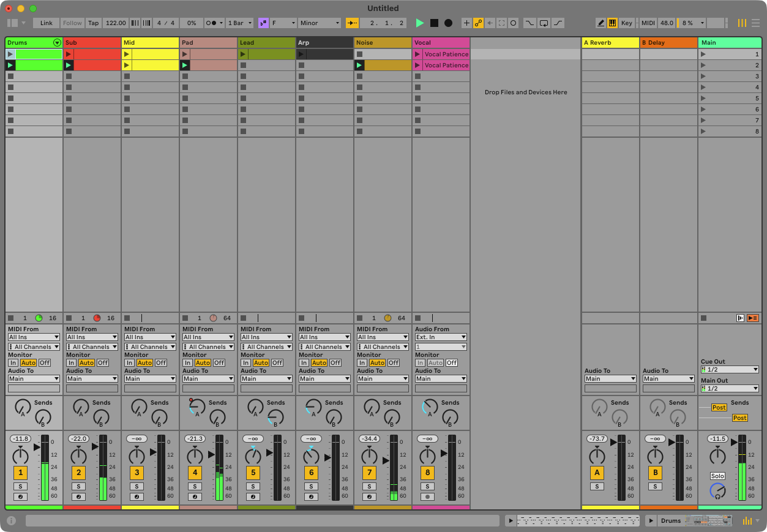
Task: Click the Key map mode button
Action: (x=627, y=23)
